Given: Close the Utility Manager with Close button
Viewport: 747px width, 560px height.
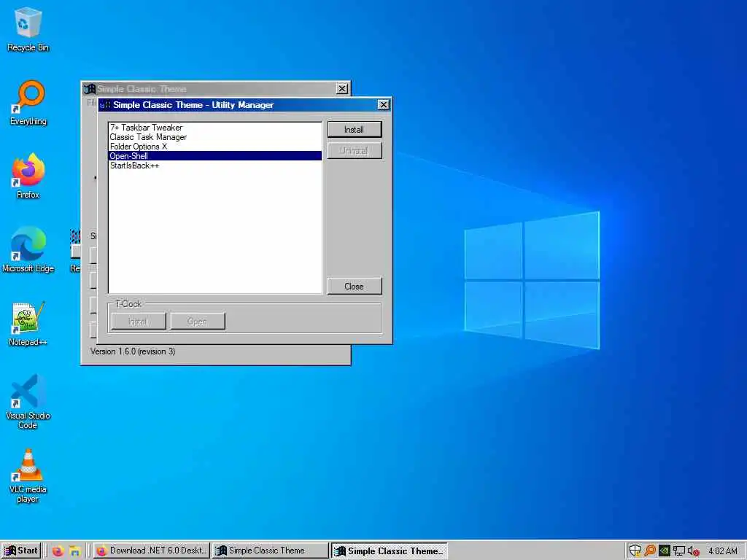Looking at the screenshot, I should (x=354, y=286).
